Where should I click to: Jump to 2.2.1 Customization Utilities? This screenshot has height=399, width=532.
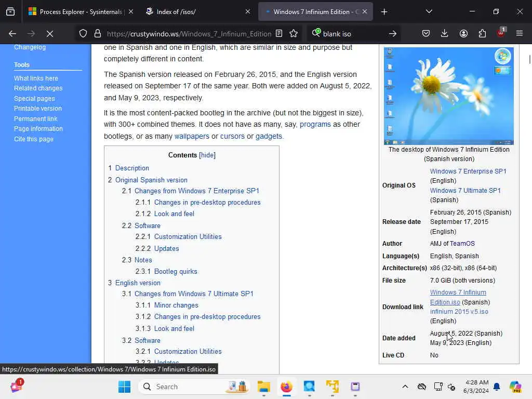pyautogui.click(x=188, y=237)
